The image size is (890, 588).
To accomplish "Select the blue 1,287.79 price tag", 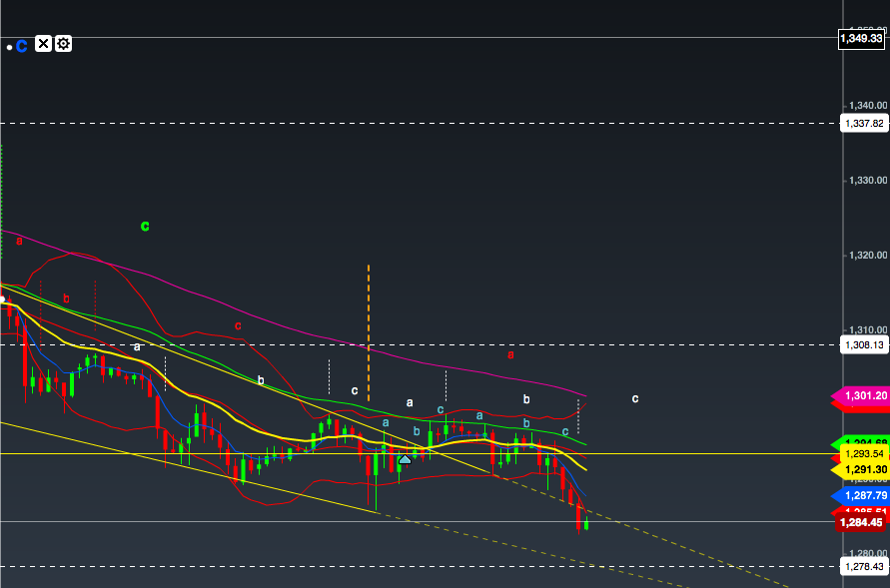I will point(862,495).
